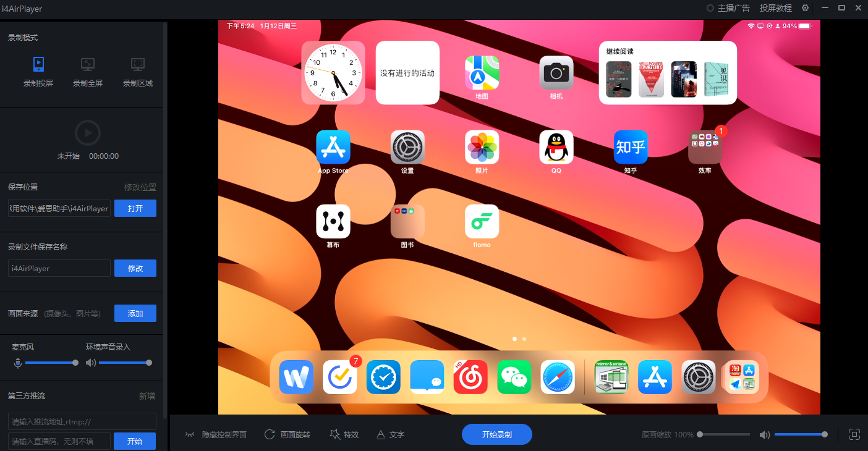The height and width of the screenshot is (451, 868).
Task: Open the 投屏教程 tutorial
Action: click(x=775, y=8)
